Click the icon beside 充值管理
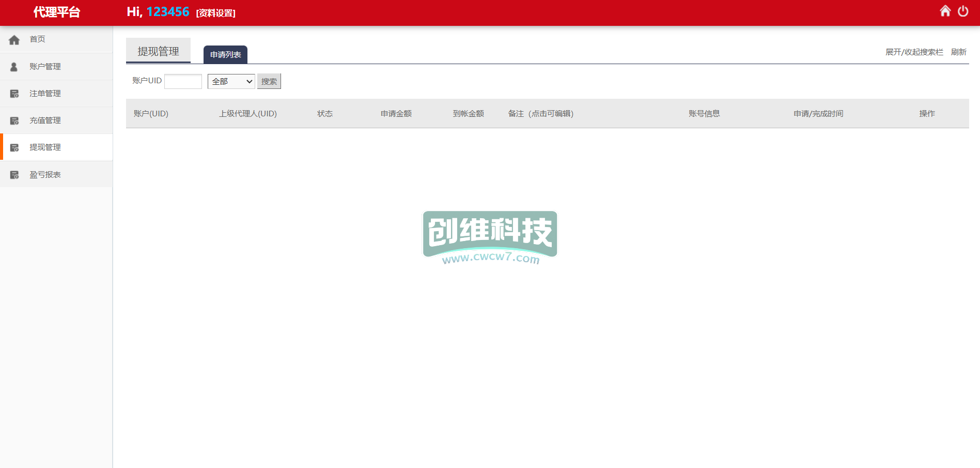 click(14, 120)
